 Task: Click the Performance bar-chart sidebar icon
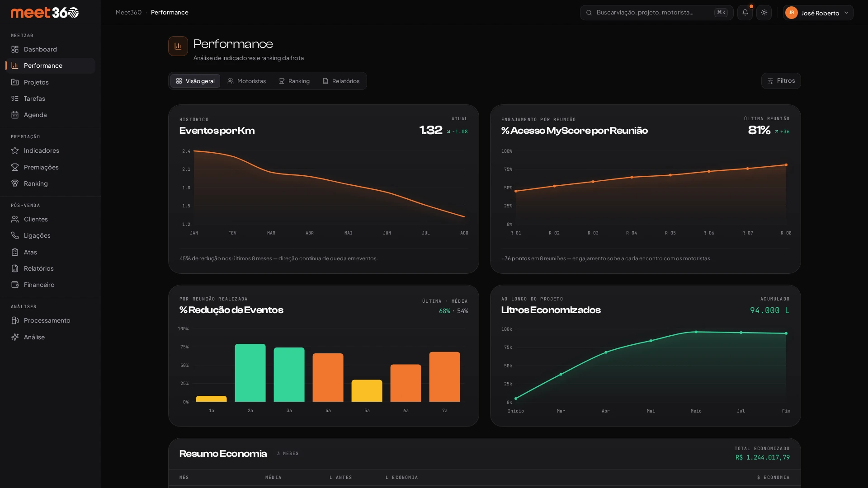[x=15, y=66]
